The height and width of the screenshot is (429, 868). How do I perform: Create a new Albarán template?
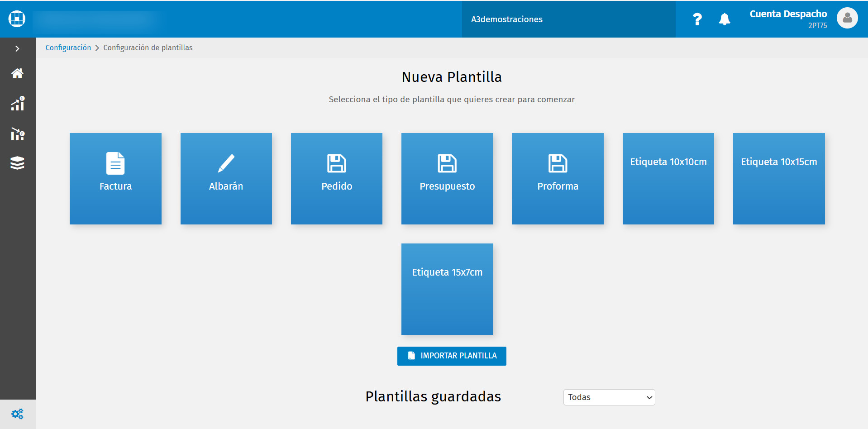226,179
